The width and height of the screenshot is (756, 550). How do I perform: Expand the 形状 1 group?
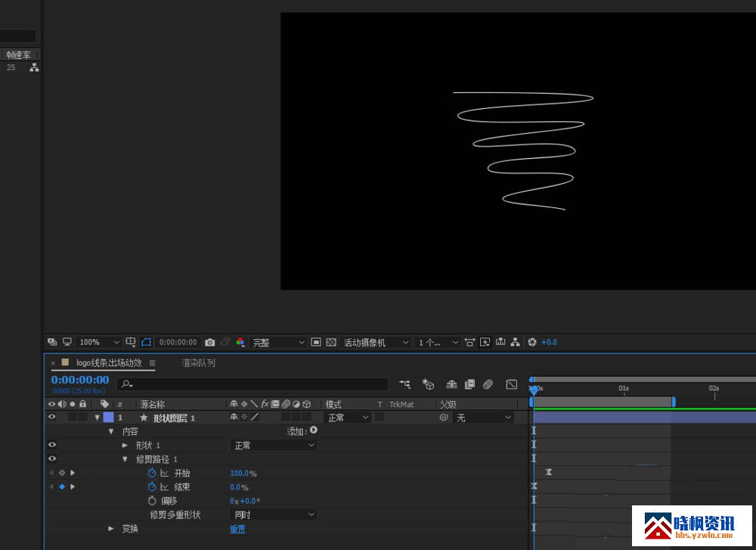tap(125, 446)
